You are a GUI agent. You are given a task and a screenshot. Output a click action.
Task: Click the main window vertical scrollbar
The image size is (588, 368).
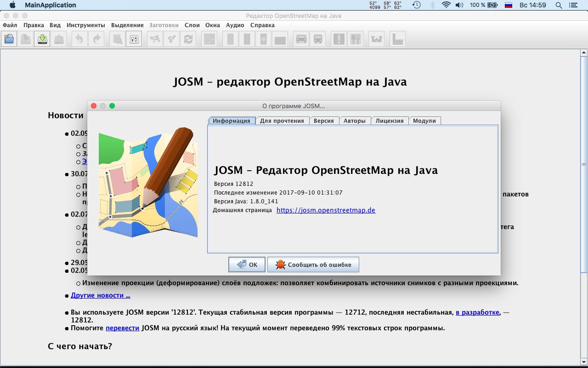pyautogui.click(x=584, y=207)
